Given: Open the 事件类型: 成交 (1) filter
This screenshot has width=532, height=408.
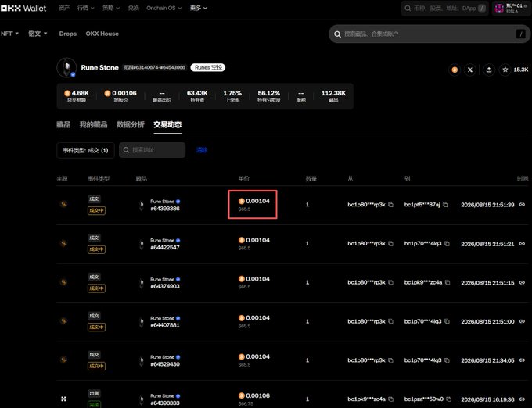Looking at the screenshot, I should pos(85,150).
